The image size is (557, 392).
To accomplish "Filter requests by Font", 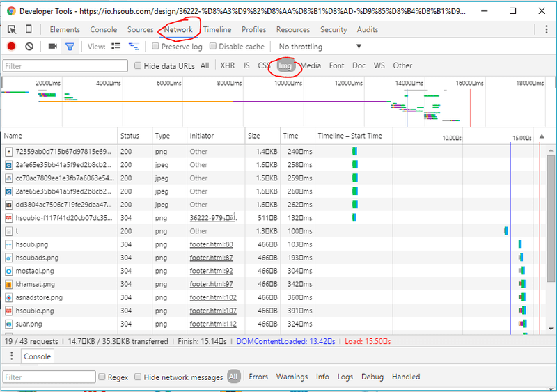I will click(336, 65).
